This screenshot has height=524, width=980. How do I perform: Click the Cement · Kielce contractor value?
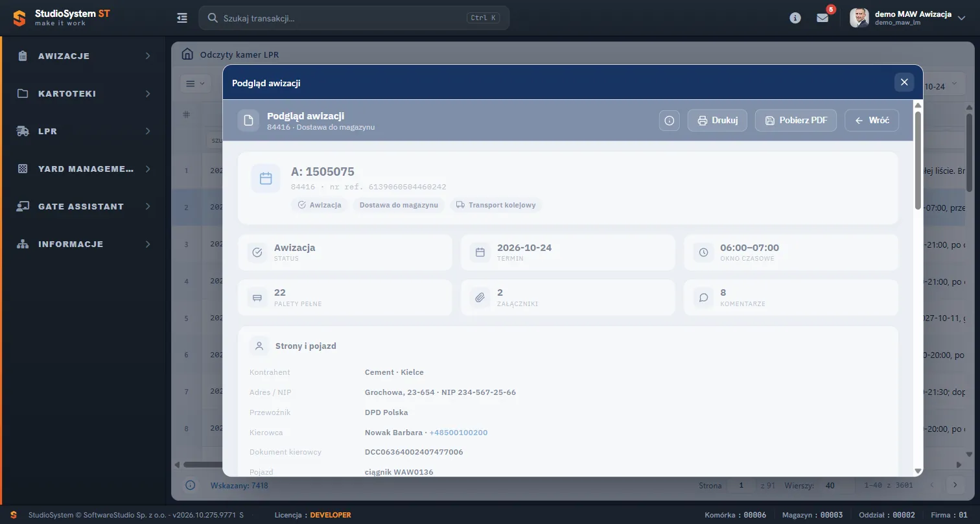coord(394,372)
